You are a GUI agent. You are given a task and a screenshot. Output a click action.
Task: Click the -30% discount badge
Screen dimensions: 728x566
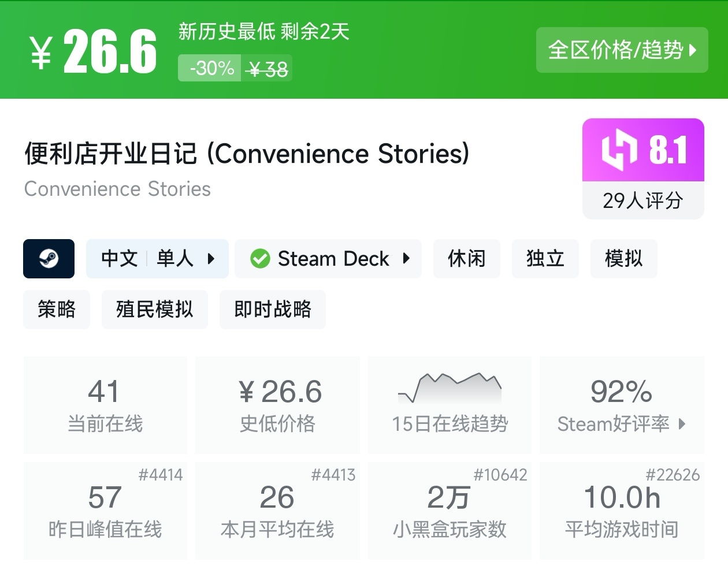210,68
